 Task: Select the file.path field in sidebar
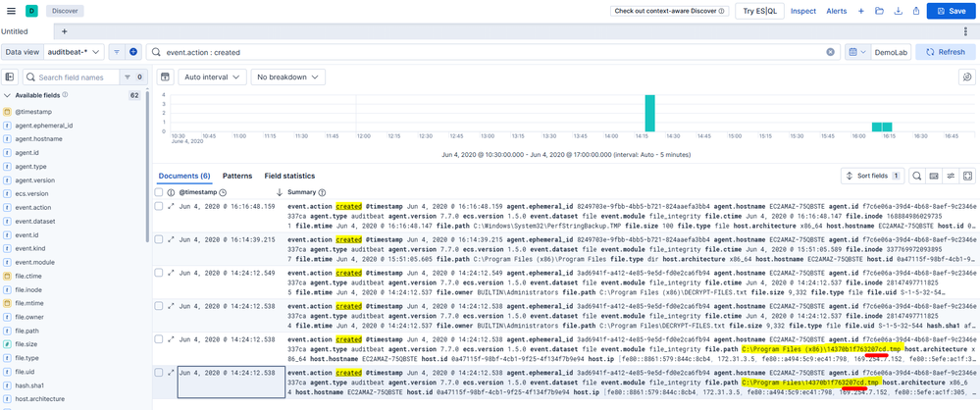[26, 331]
